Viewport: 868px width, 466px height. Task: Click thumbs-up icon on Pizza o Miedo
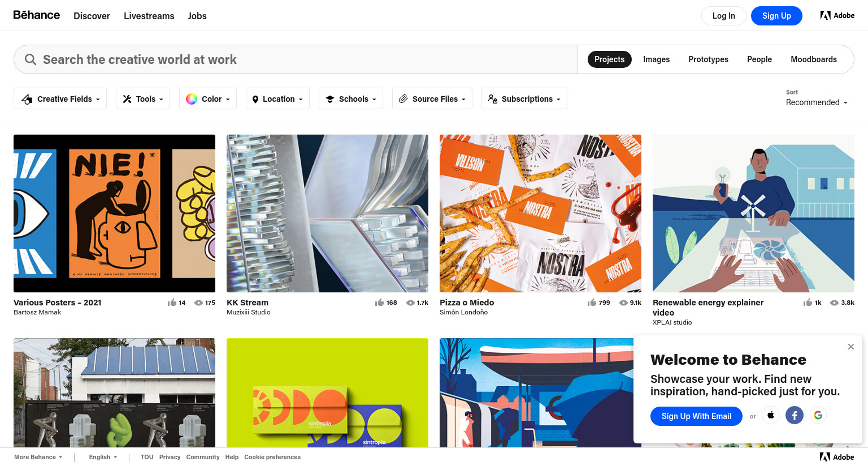592,303
